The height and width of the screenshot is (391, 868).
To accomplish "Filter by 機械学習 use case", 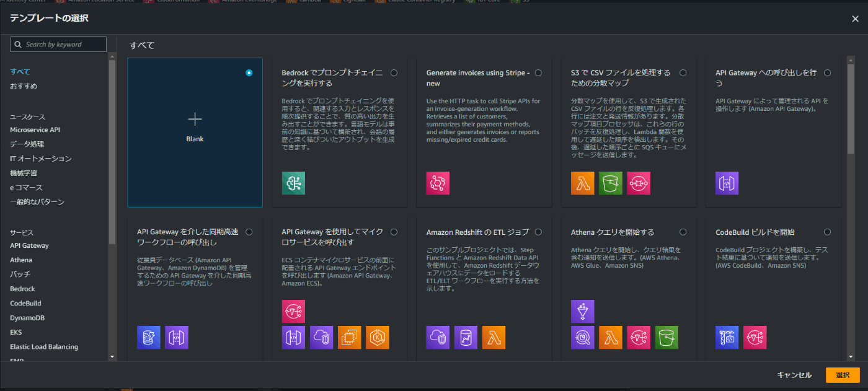I will coord(24,173).
